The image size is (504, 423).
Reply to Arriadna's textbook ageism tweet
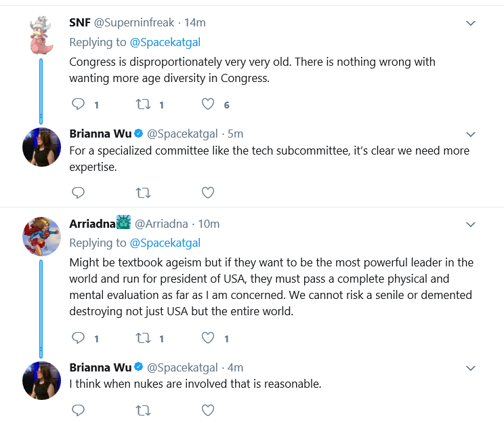point(78,338)
